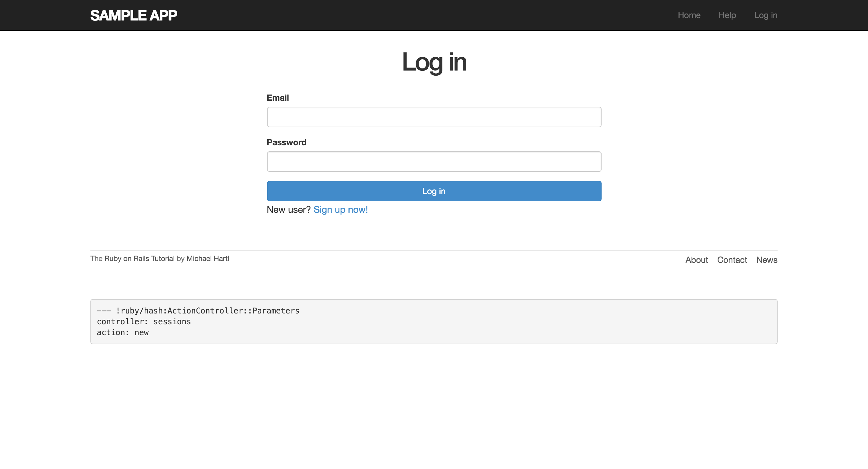Image resolution: width=868 pixels, height=469 pixels.
Task: Open the Ruby on Rails Tutorial link
Action: (x=139, y=258)
